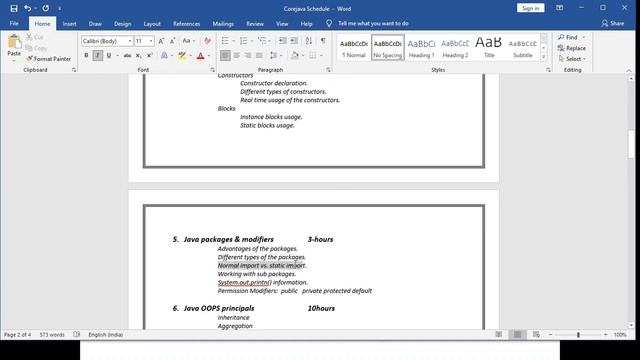This screenshot has width=640, height=360.
Task: Increase font size with Grow Font icon
Action: [x=161, y=41]
